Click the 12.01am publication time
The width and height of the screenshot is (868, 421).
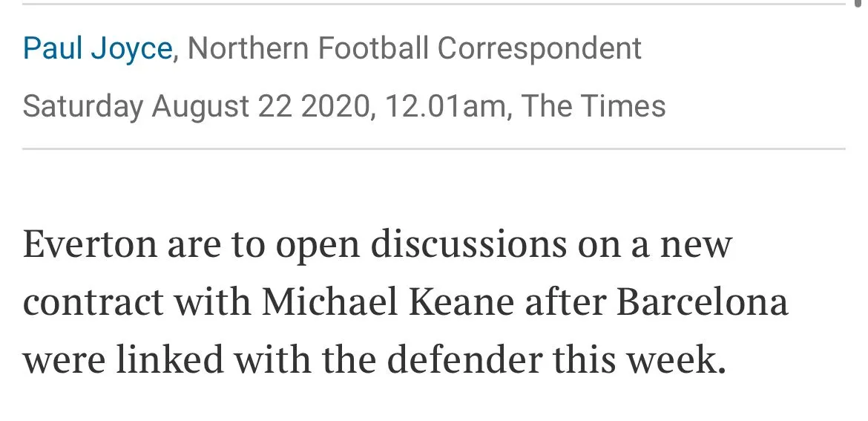pos(444,106)
